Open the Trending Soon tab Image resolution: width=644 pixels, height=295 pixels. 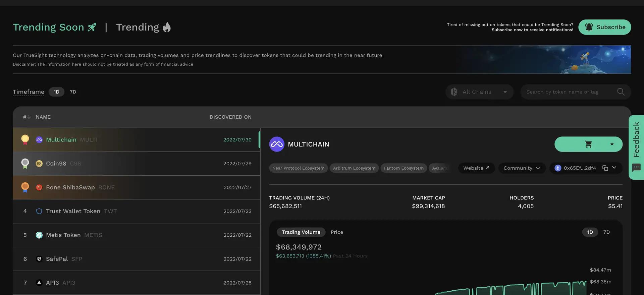[55, 27]
